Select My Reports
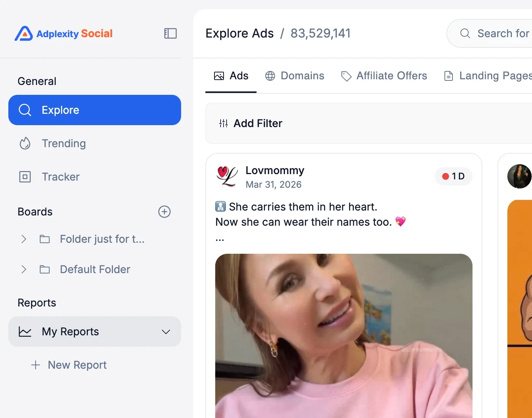Screen dimensions: 532x418 click(x=95, y=332)
